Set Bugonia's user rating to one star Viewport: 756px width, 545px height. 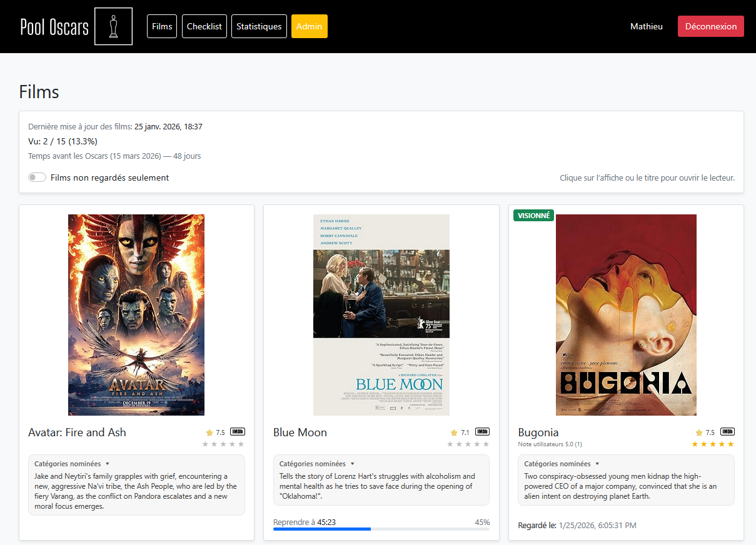[695, 444]
